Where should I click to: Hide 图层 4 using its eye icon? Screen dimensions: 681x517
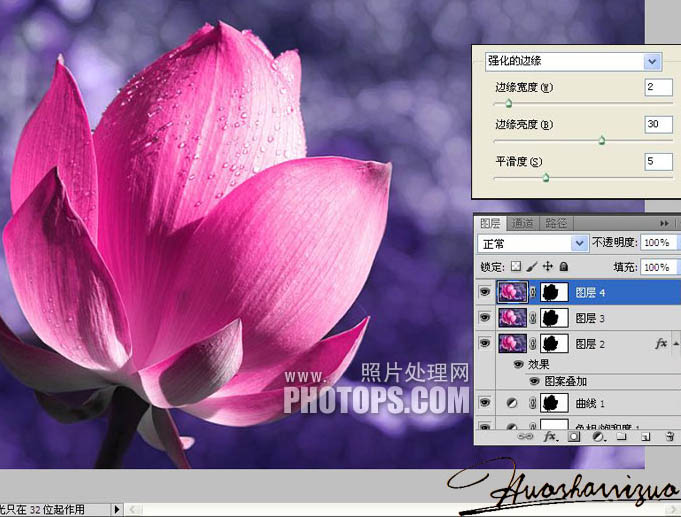(x=485, y=292)
